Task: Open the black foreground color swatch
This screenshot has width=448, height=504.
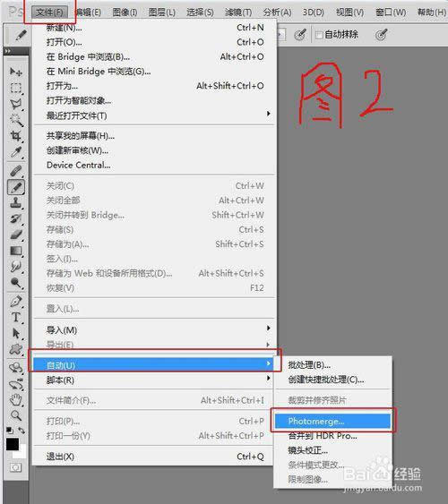Action: click(13, 444)
